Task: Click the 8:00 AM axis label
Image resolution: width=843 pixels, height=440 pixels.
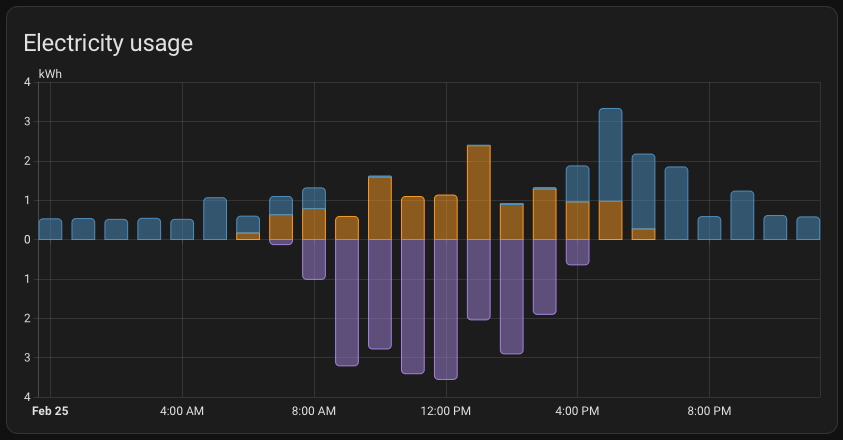Action: pos(313,411)
